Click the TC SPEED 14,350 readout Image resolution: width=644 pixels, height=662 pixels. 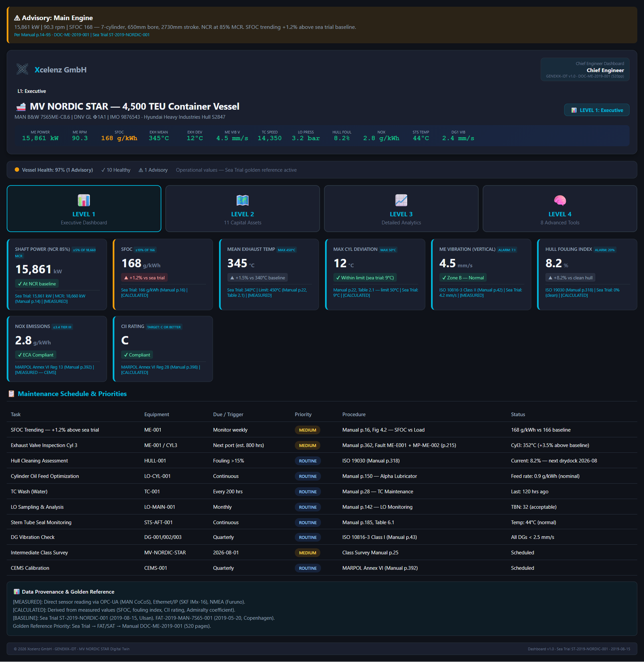point(270,136)
